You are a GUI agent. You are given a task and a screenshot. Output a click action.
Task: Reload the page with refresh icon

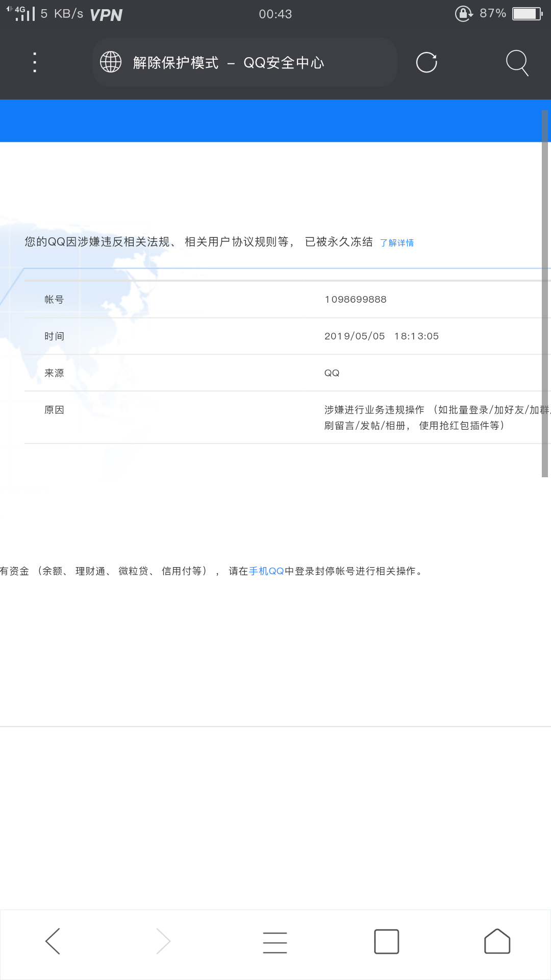coord(427,62)
